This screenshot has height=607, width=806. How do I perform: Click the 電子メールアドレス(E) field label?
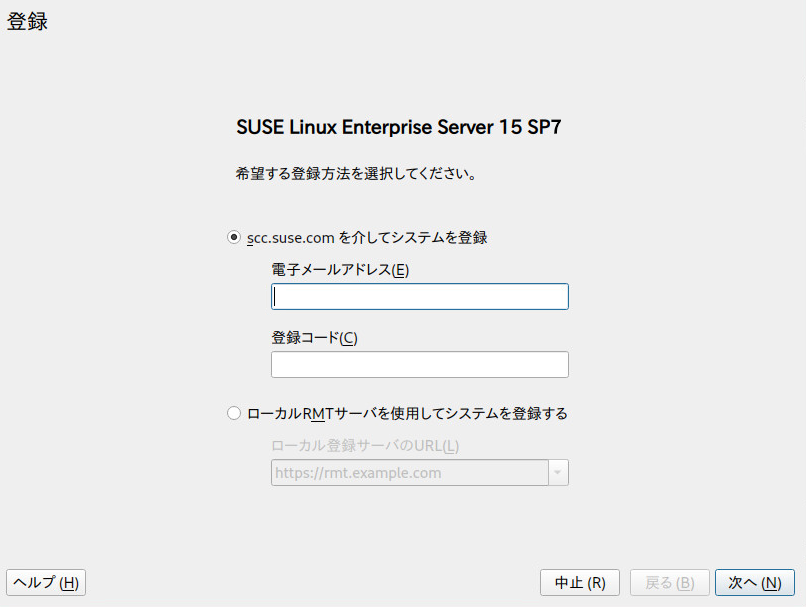pos(340,270)
